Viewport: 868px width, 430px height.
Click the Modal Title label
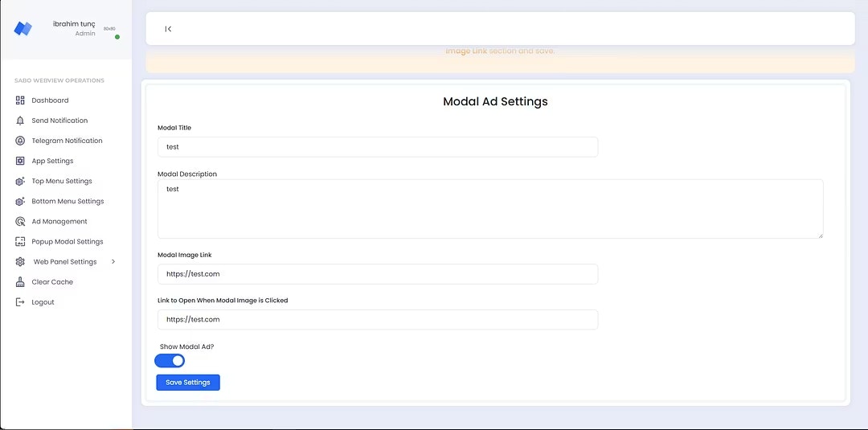[x=174, y=128]
